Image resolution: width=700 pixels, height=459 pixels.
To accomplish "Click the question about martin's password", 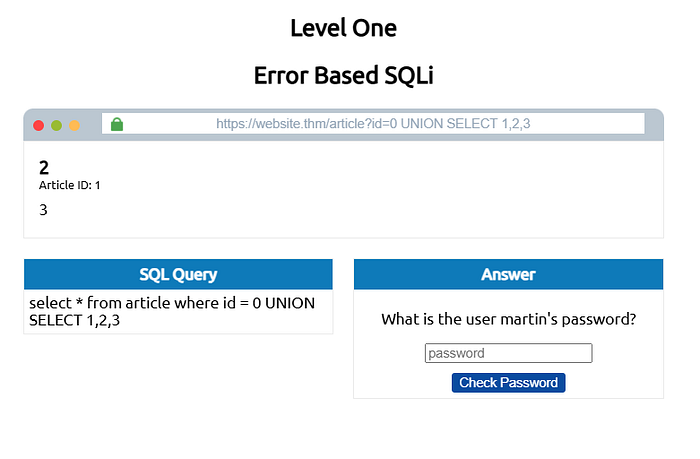I will [x=508, y=319].
